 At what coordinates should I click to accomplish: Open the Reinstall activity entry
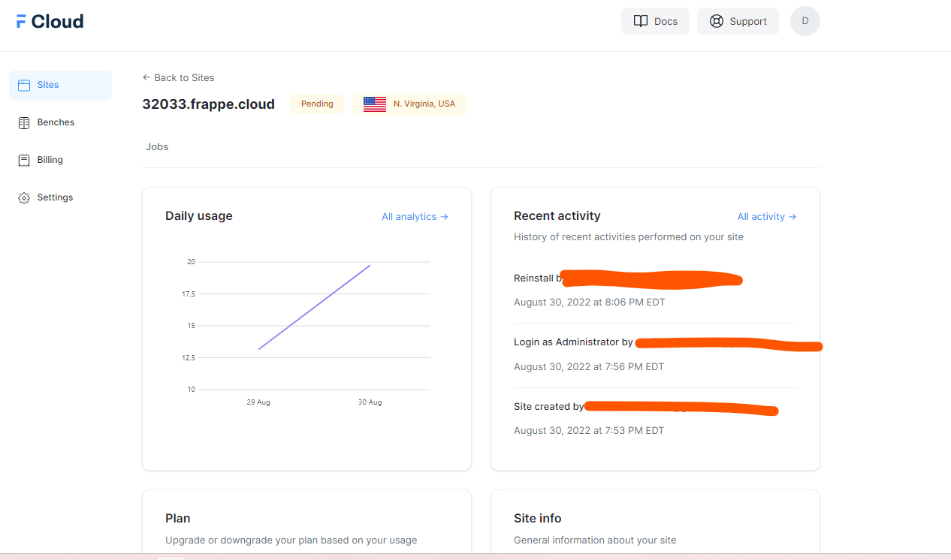[655, 289]
